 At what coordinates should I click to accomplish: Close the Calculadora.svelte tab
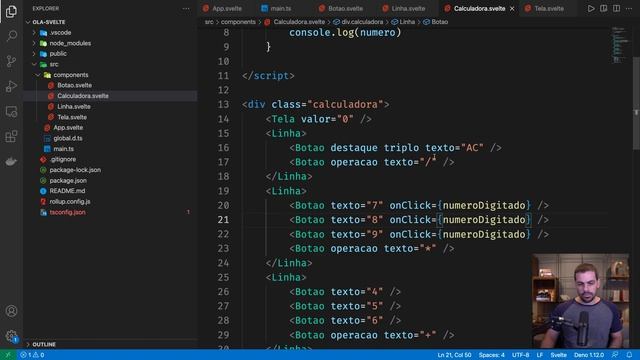coord(512,8)
